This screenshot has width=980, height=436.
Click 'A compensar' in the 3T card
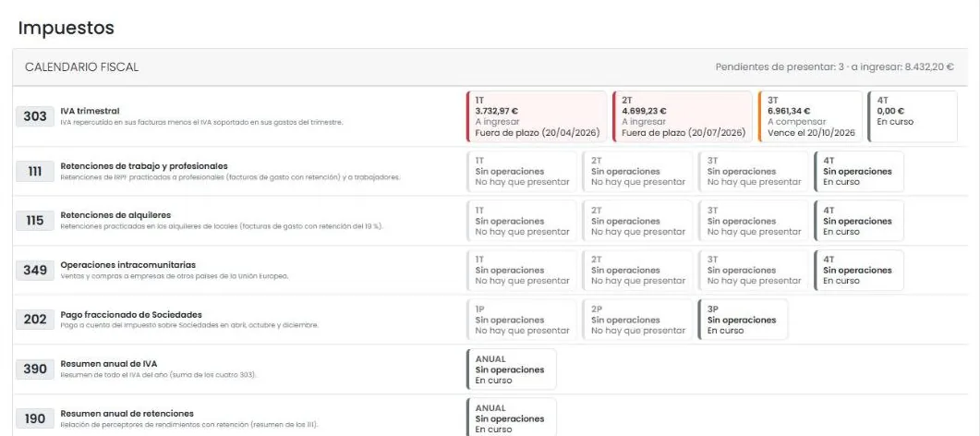tap(797, 122)
